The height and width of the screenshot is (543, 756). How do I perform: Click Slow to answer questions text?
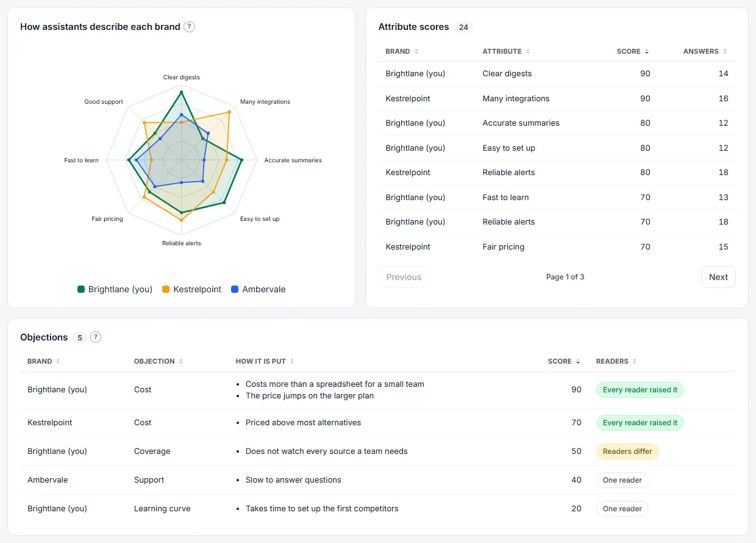[x=293, y=480]
